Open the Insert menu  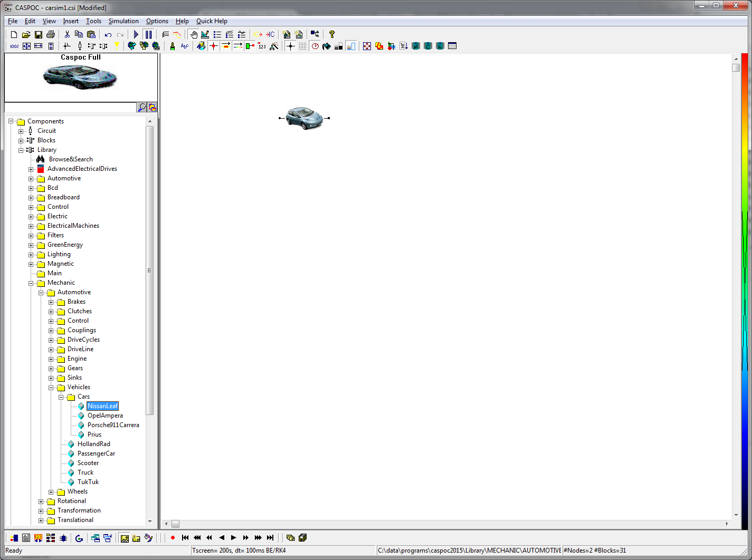coord(71,21)
